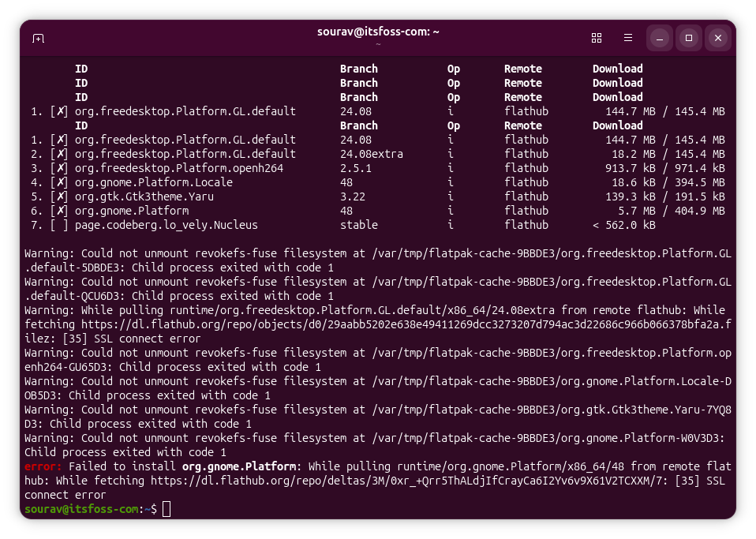Open the terminal hamburger menu

628,38
